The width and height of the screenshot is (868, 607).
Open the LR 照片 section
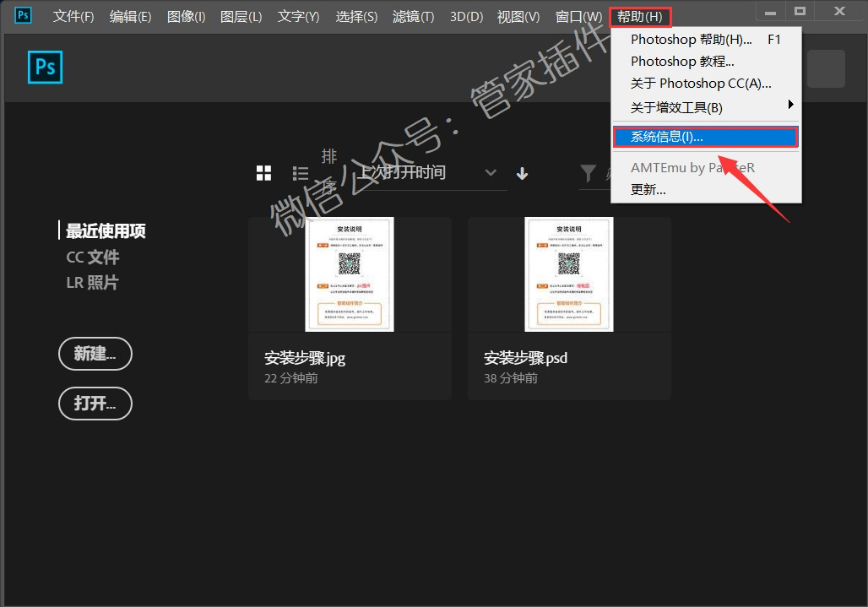click(x=92, y=283)
